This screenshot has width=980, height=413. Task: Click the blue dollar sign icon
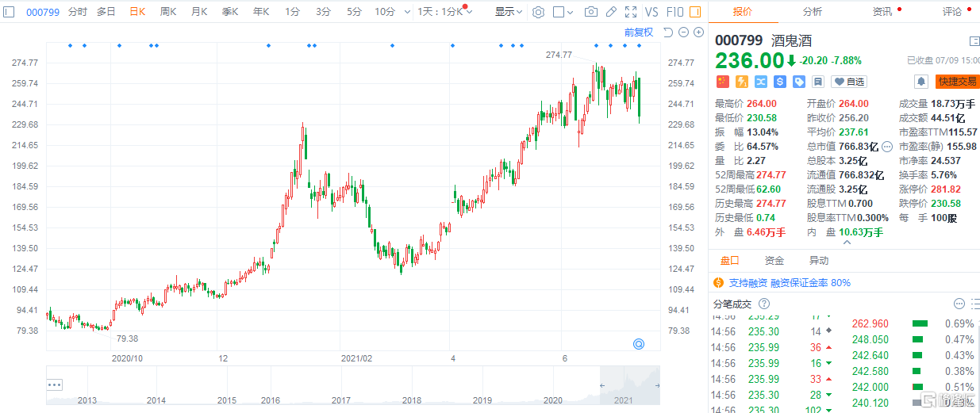click(x=780, y=82)
